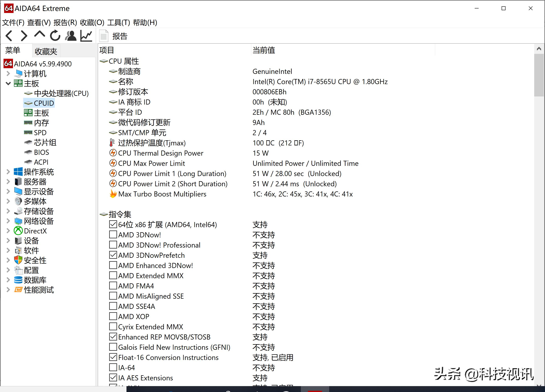Click the 报告 report document icon

coord(104,35)
